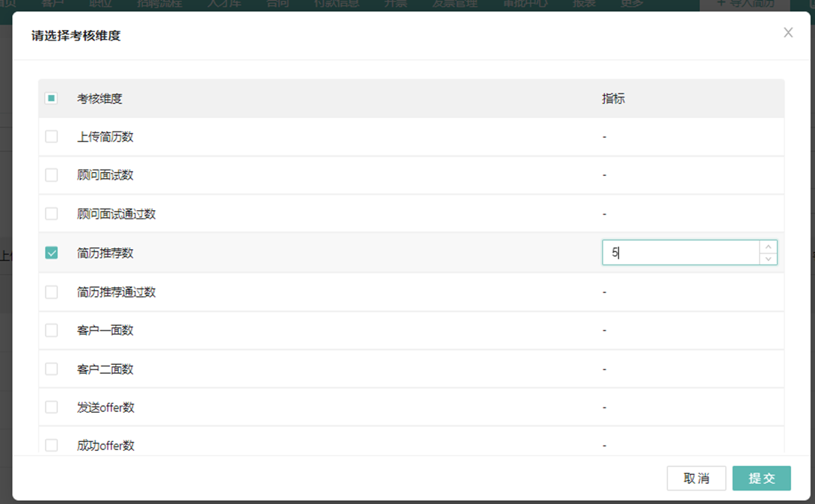
Task: Select the 发送offer数 row label
Action: point(106,408)
